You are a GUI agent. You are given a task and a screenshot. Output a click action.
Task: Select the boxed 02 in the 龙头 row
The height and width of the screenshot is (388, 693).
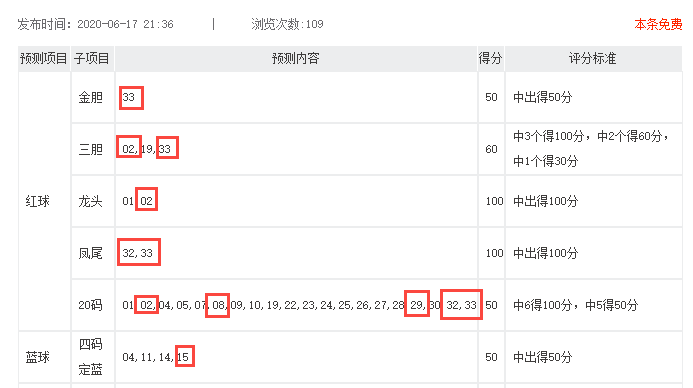tap(146, 199)
